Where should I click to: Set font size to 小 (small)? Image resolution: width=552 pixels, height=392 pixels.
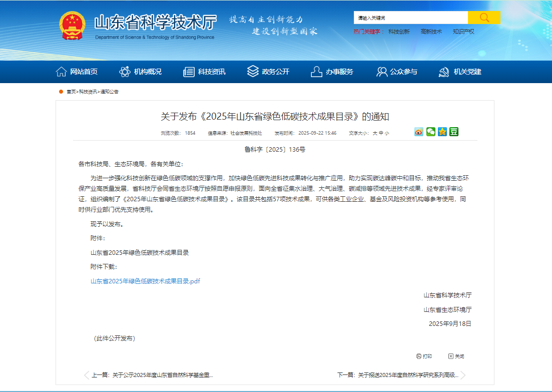pos(386,133)
